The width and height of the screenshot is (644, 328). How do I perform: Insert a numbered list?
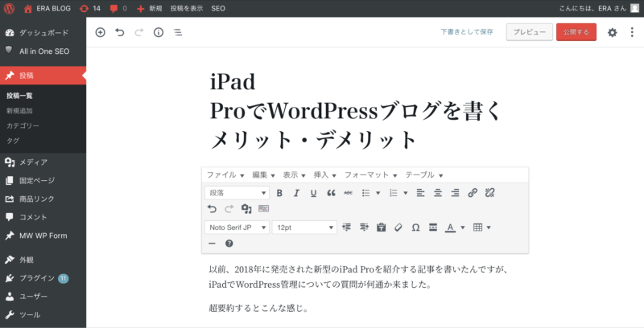[394, 193]
